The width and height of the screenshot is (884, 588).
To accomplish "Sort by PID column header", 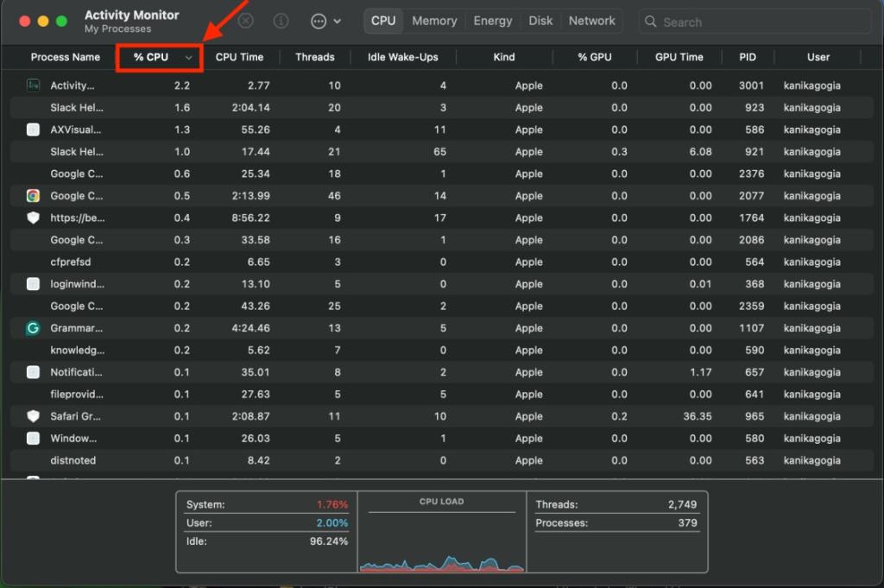I will 747,57.
